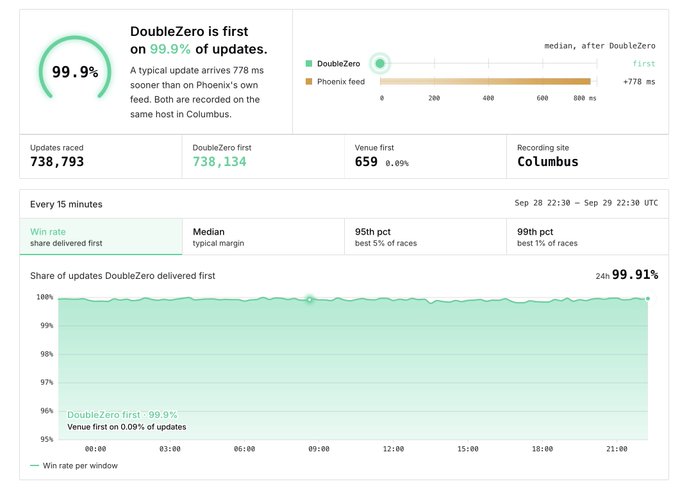Image resolution: width=680 pixels, height=493 pixels.
Task: Click the 'DoubleZero is first' headline
Action: tap(189, 31)
